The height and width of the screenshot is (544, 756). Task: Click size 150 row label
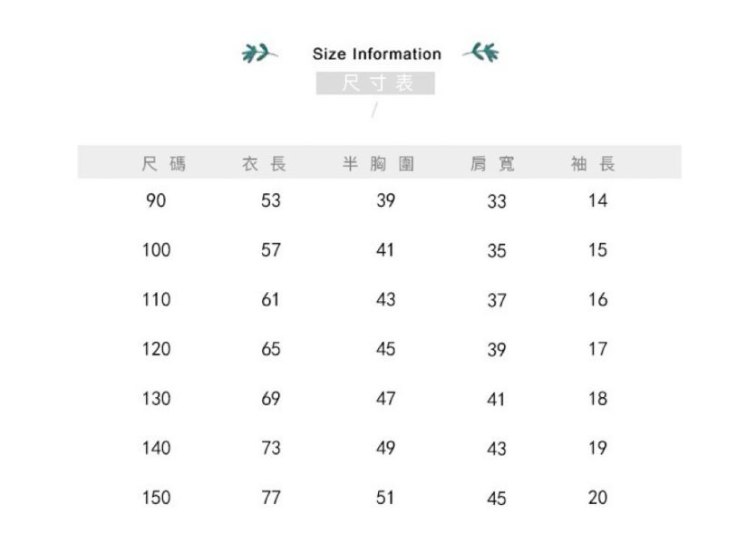pyautogui.click(x=156, y=497)
